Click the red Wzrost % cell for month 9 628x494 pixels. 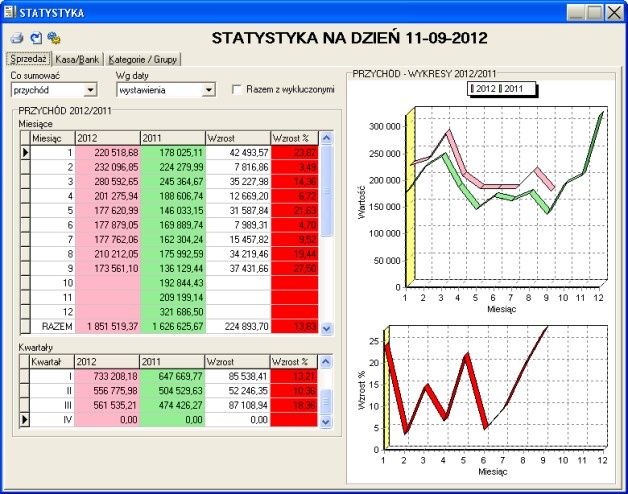coord(294,268)
